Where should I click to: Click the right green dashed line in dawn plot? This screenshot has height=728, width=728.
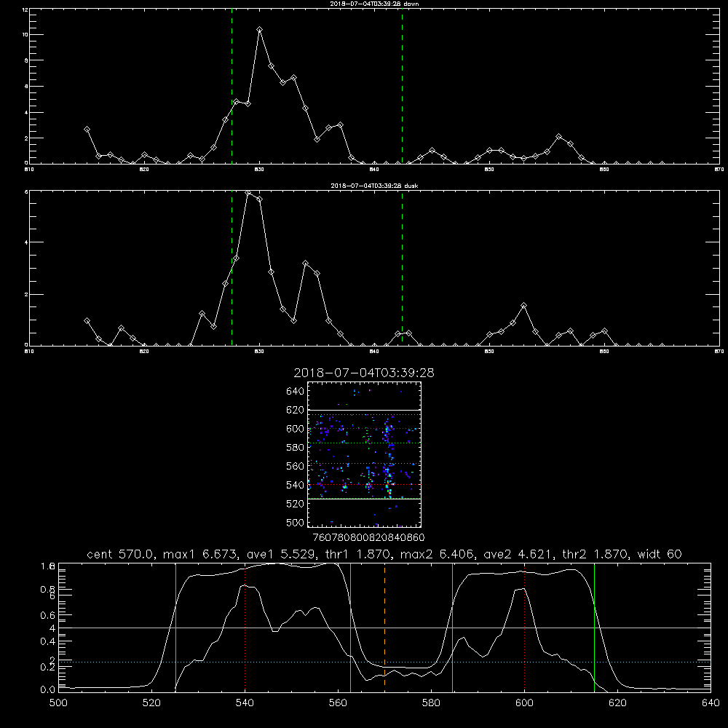coord(402,86)
